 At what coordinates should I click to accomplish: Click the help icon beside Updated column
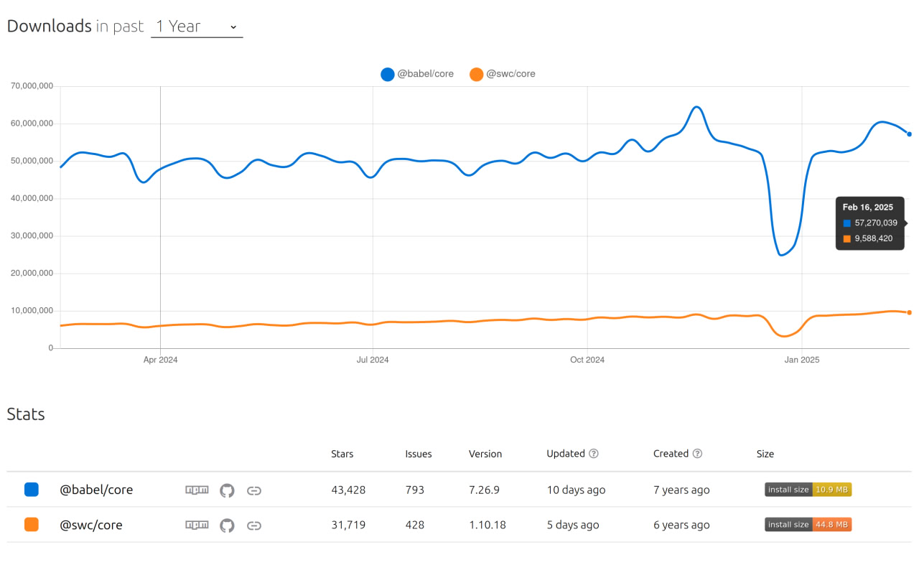click(594, 453)
